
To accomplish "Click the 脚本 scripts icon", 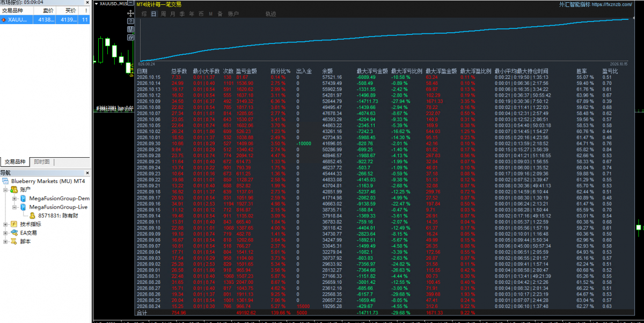I will coord(14,241).
